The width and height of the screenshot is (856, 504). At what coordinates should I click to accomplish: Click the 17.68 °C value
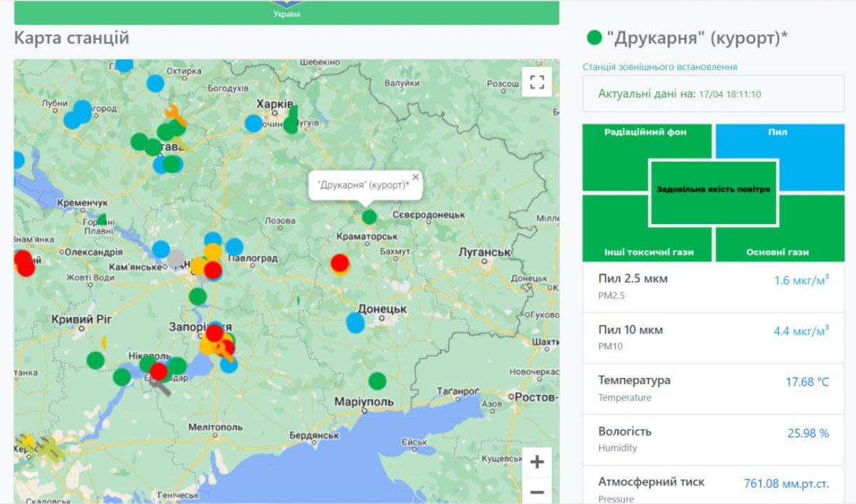[x=807, y=382]
